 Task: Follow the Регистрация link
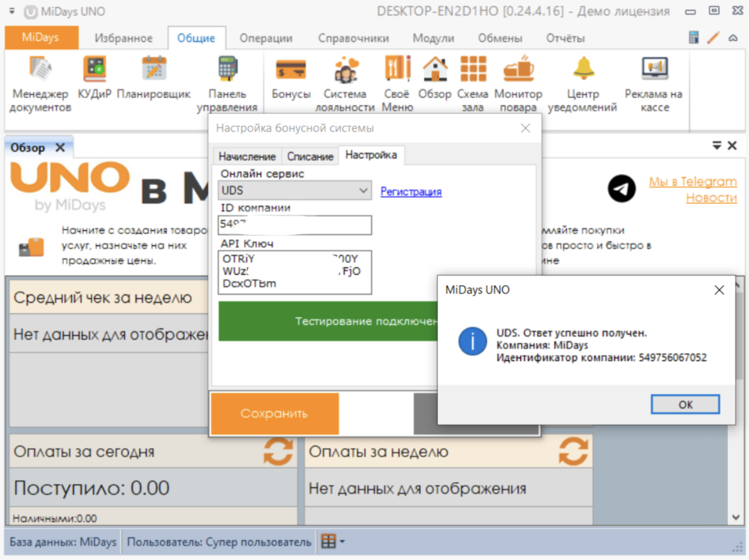tap(411, 192)
